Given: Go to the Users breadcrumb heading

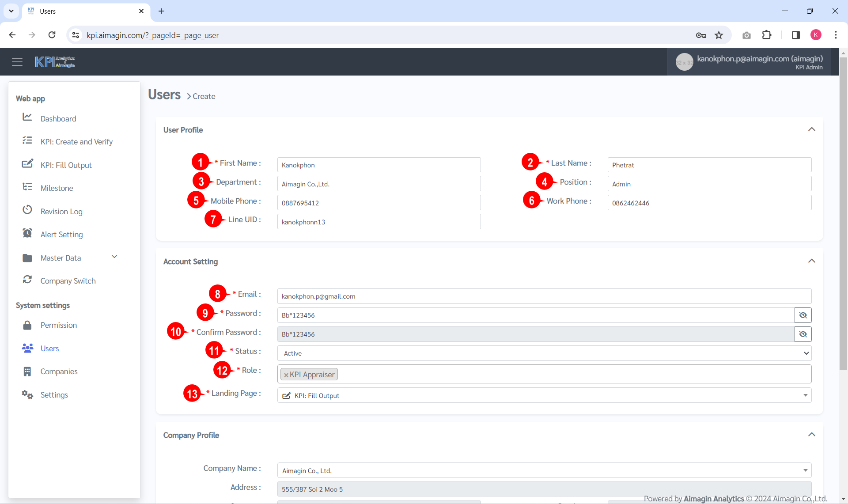Looking at the screenshot, I should (x=164, y=95).
